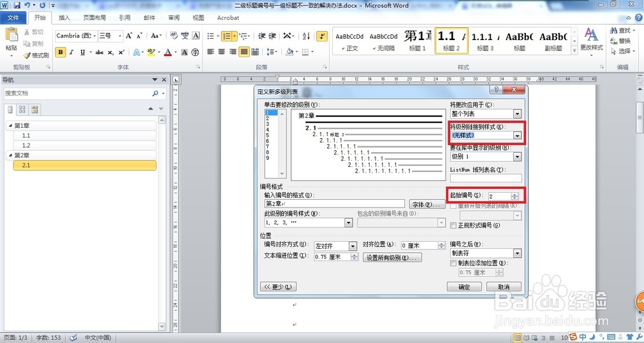Click the search document field
Viewport: 644px width, 343px height.
point(78,93)
